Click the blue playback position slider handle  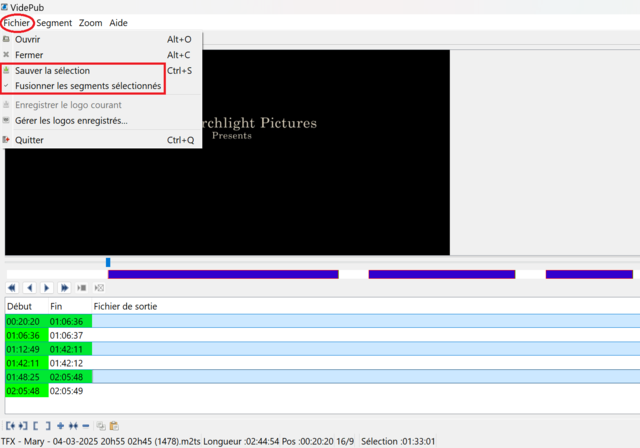[x=108, y=262]
